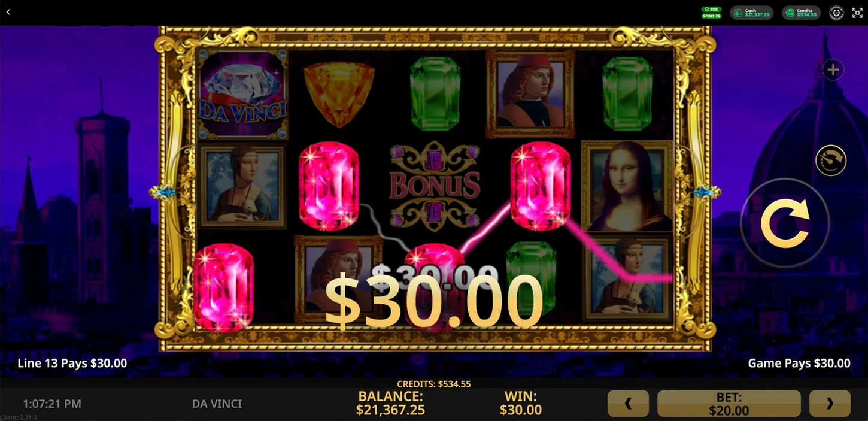This screenshot has width=868, height=421.
Task: Enter fullscreen mode with the corner icon
Action: coord(857,13)
